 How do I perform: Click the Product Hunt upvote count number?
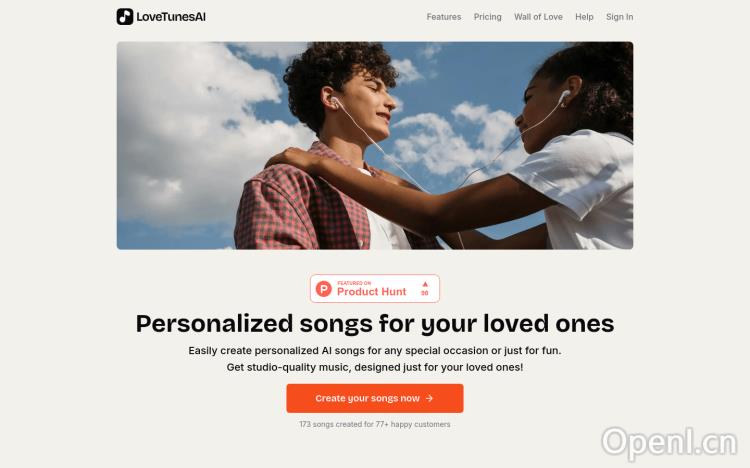pyautogui.click(x=425, y=293)
